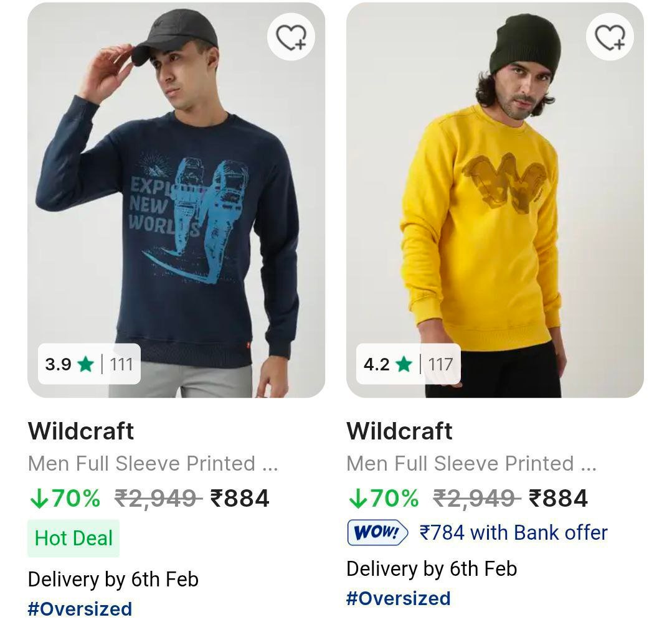View 3.9 star rating of navy sweatshirt
672x625 pixels.
(69, 364)
